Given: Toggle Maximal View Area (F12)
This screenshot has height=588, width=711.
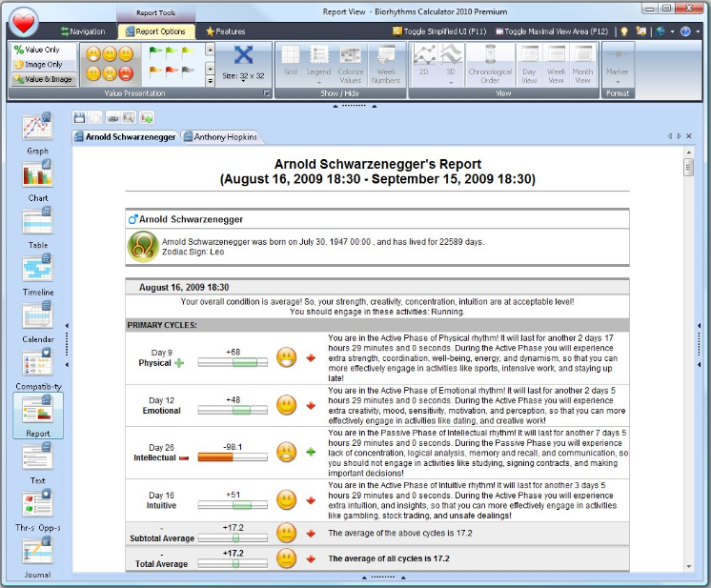Looking at the screenshot, I should point(552,31).
